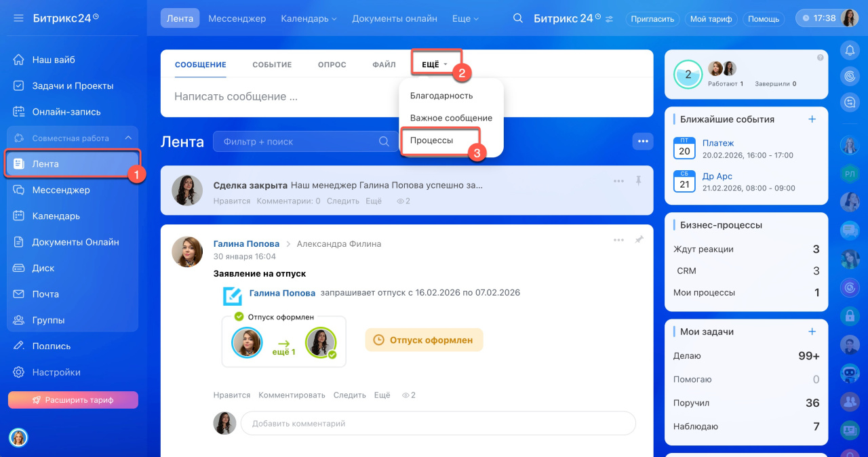868x457 pixels.
Task: Click the notifications bell icon
Action: [849, 50]
